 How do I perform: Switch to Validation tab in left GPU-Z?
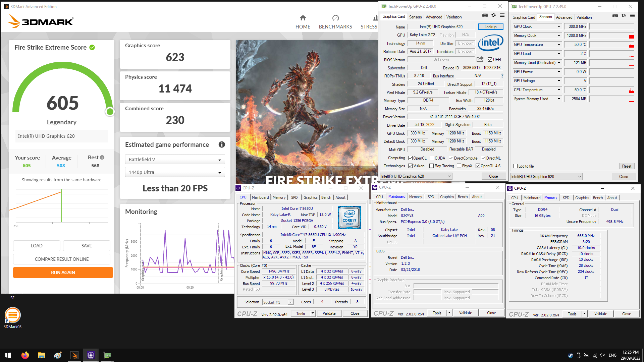pos(454,17)
